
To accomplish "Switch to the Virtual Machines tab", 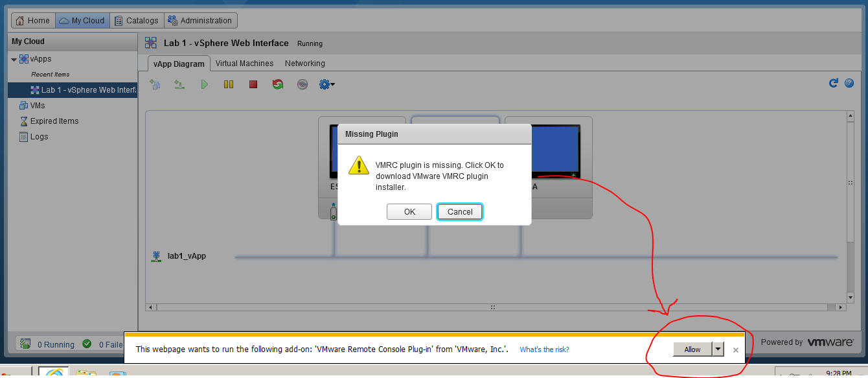I will click(x=244, y=64).
